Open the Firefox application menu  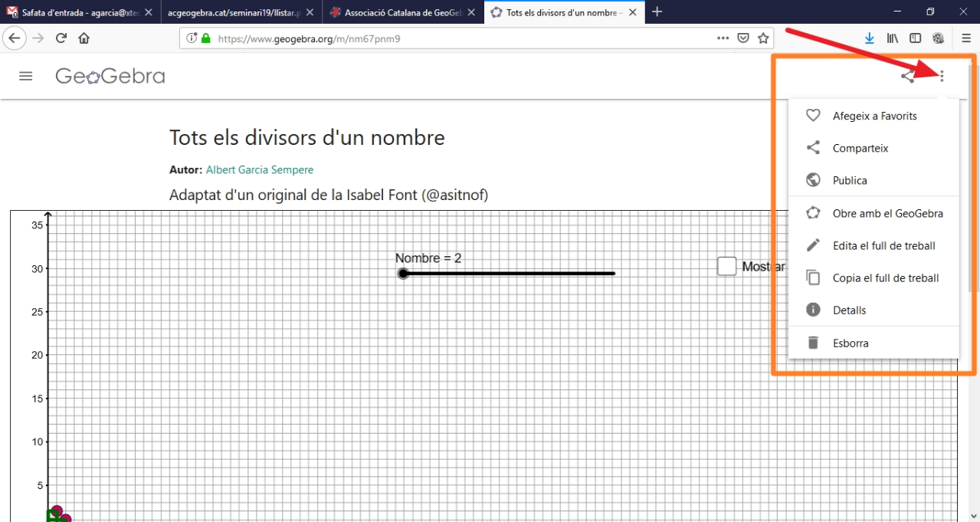pos(966,38)
